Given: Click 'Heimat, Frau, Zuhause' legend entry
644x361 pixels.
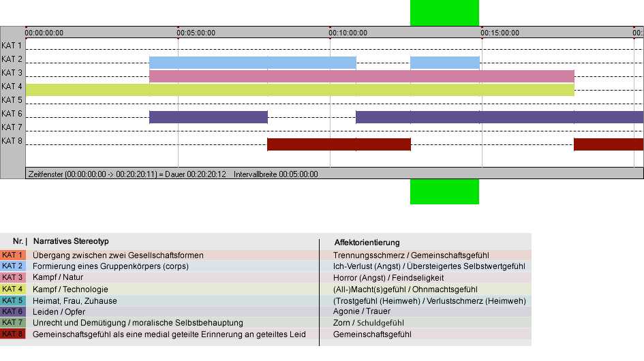Looking at the screenshot, I should click(75, 300).
